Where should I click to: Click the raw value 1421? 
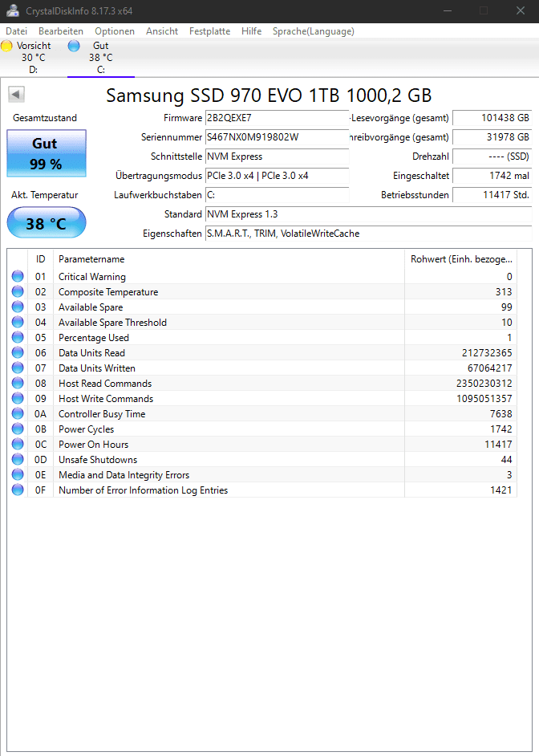pyautogui.click(x=501, y=490)
